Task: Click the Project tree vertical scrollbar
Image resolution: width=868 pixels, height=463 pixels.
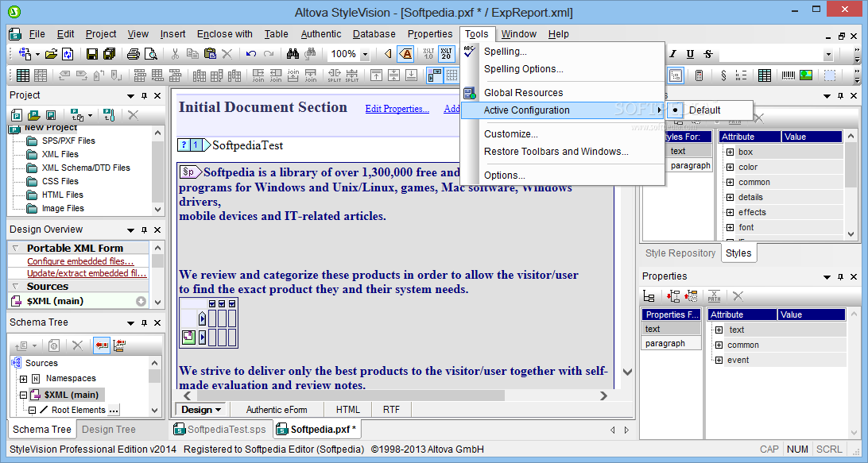Action: point(157,172)
